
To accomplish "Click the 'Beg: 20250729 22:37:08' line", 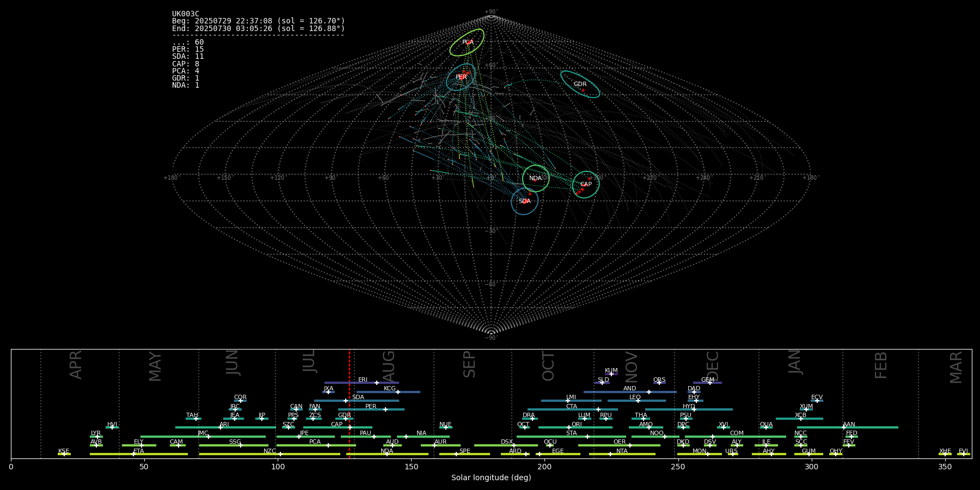I will point(259,21).
